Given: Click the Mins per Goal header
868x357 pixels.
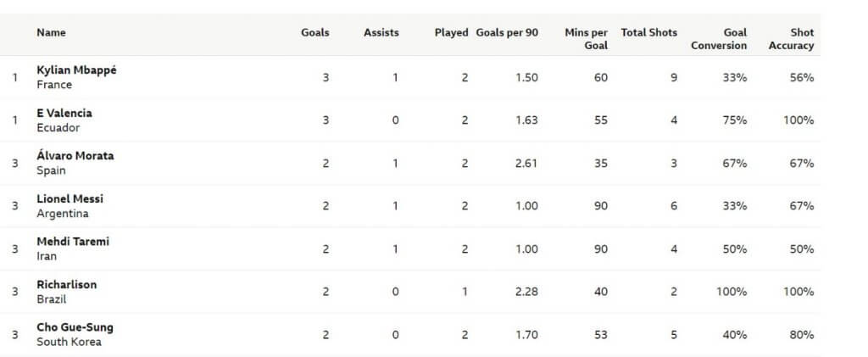Looking at the screenshot, I should click(587, 39).
